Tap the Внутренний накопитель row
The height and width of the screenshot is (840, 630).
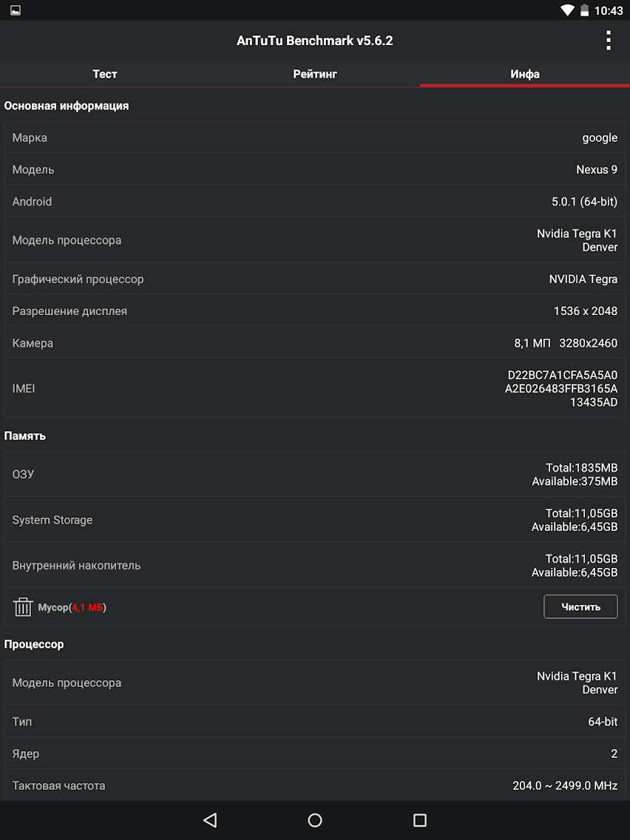click(315, 566)
